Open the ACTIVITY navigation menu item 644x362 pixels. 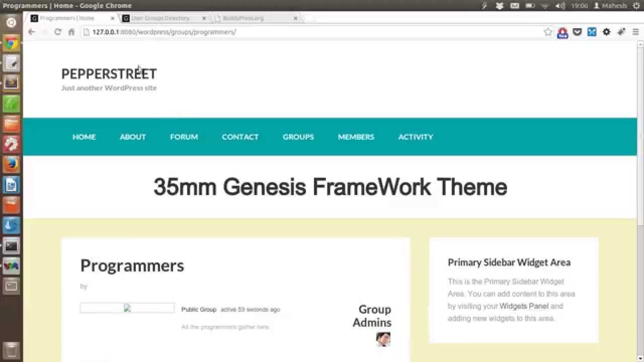coord(416,137)
